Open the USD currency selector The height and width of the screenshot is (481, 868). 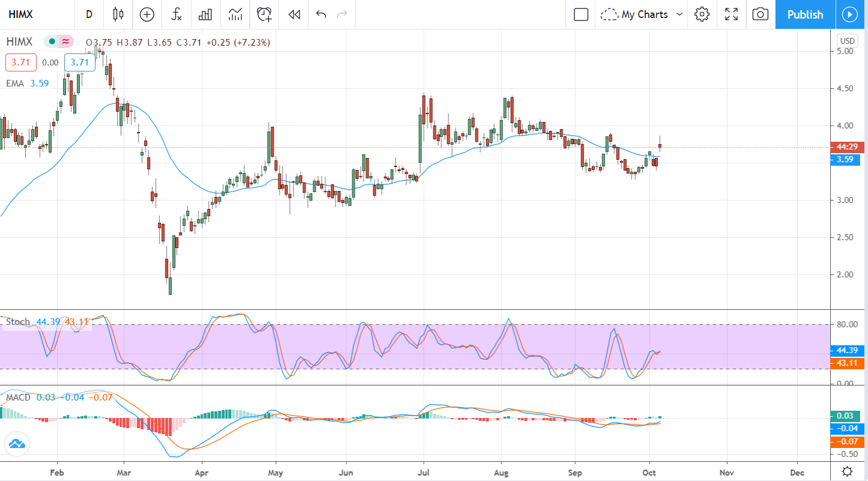click(847, 41)
